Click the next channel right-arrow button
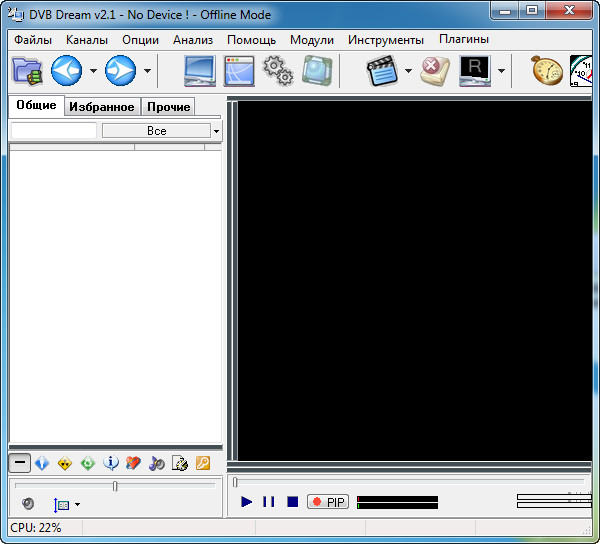 point(121,71)
